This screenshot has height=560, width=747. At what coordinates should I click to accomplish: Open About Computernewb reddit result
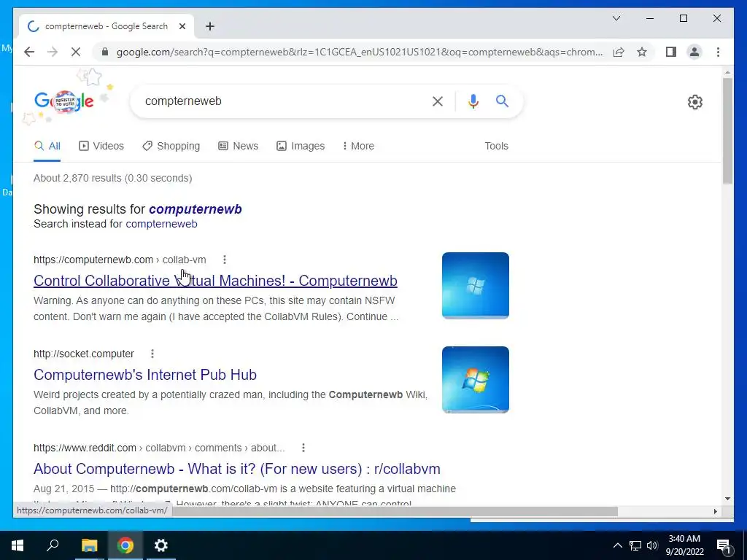point(237,469)
